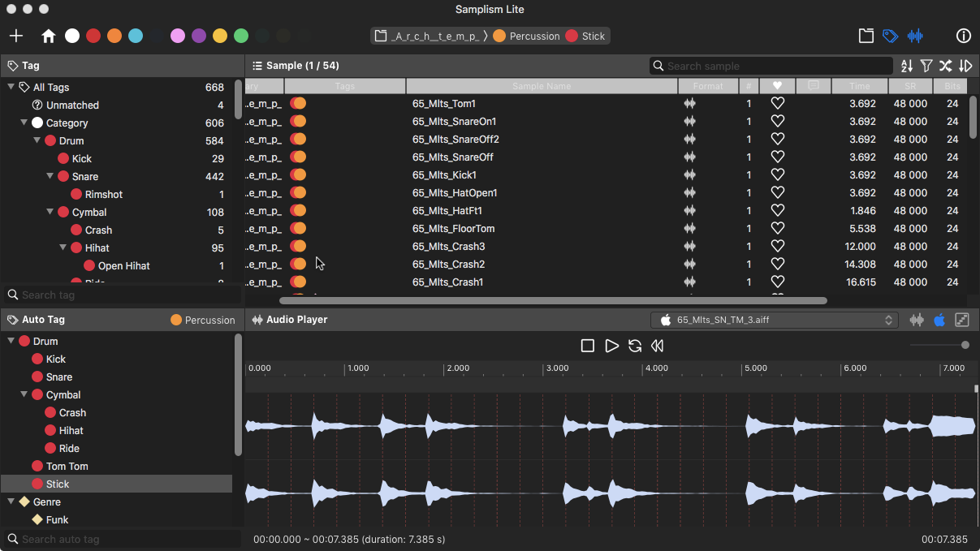This screenshot has height=551, width=980.
Task: Collapse the Drum node in Tag panel
Action: pyautogui.click(x=37, y=140)
